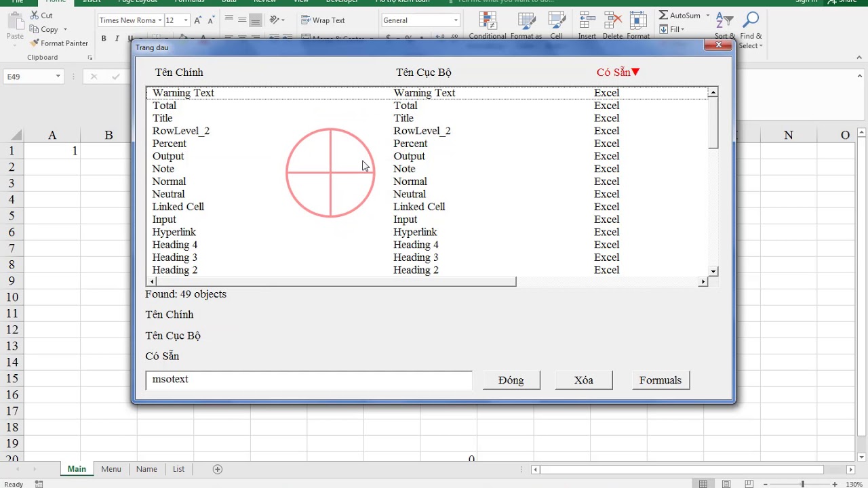Sort by the Có Sẵn column header
The height and width of the screenshot is (488, 868).
(x=618, y=73)
